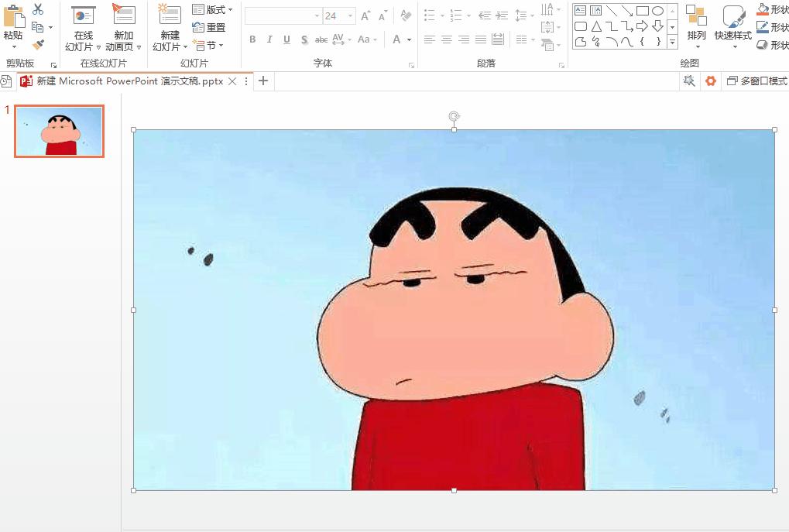Screen dimensions: 789x532
Task: Click the increase font size icon
Action: coord(365,14)
